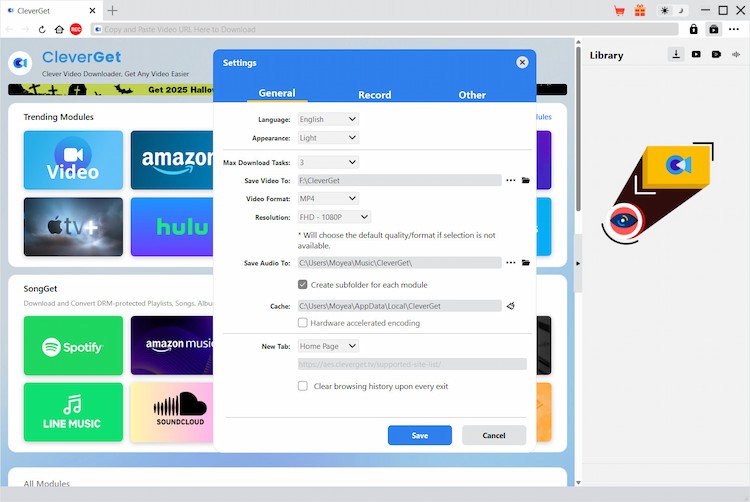This screenshot has height=502, width=750.
Task: Switch to the Record settings tab
Action: 375,95
